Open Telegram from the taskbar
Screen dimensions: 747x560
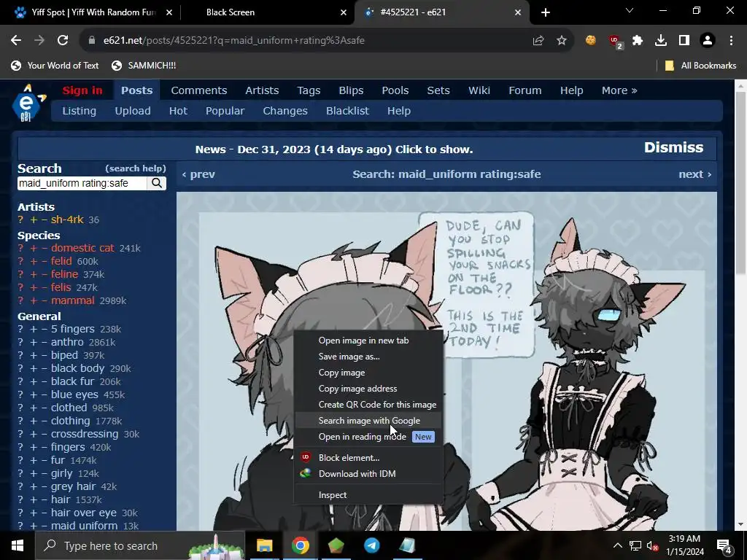(371, 545)
